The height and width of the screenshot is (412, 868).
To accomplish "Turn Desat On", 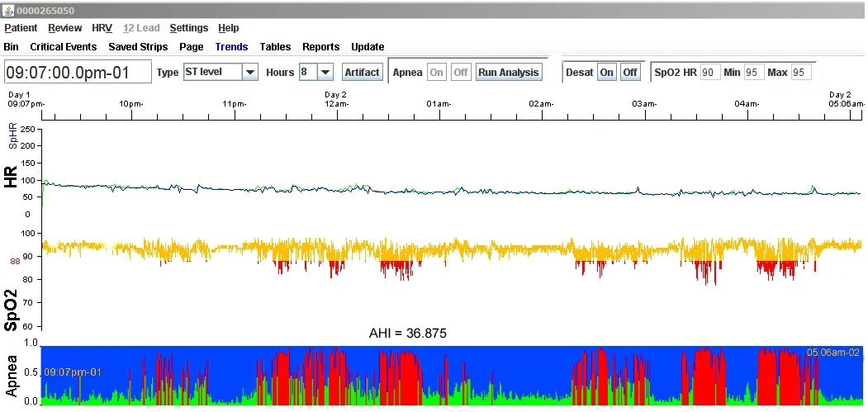I will [x=607, y=72].
